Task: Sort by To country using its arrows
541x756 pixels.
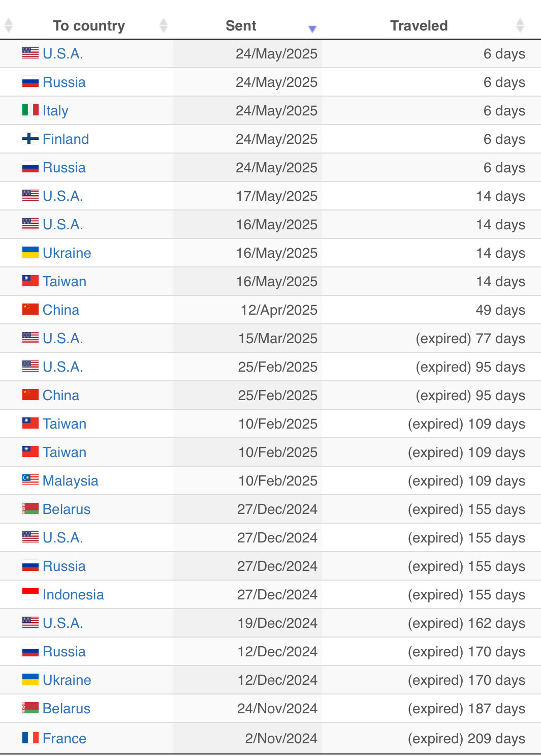Action: tap(164, 25)
